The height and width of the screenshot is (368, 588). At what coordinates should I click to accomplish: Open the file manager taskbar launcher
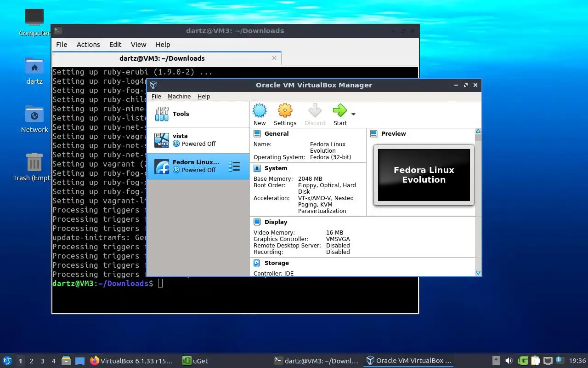pyautogui.click(x=66, y=361)
